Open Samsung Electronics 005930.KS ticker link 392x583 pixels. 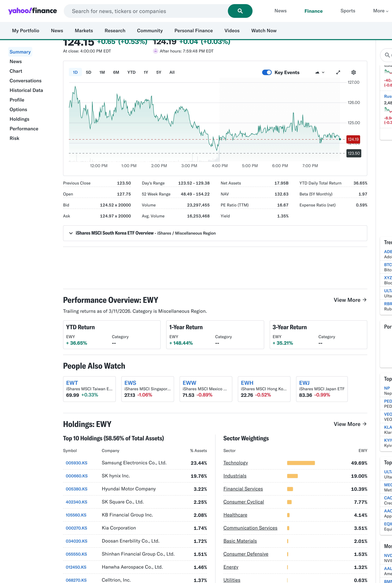[77, 463]
